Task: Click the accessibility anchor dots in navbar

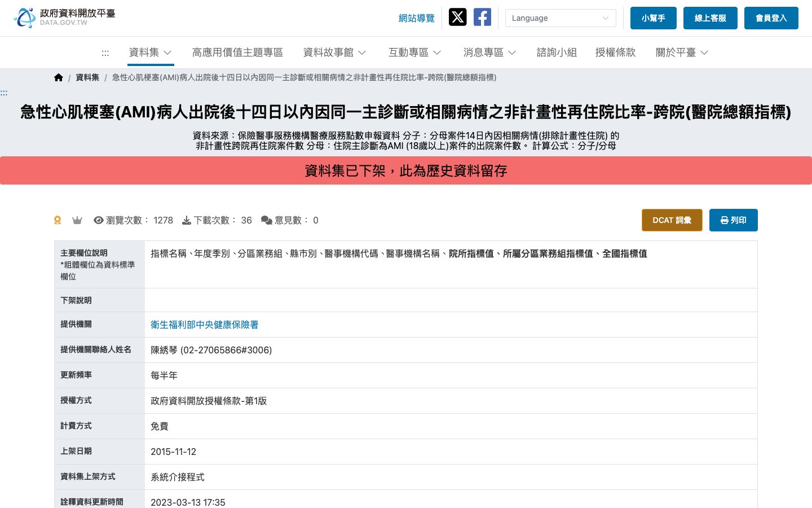Action: tap(105, 53)
